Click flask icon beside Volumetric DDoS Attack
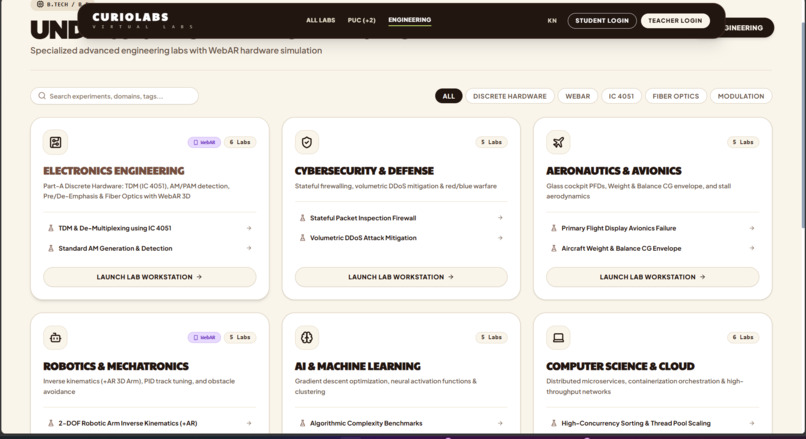The height and width of the screenshot is (439, 806). [x=302, y=238]
